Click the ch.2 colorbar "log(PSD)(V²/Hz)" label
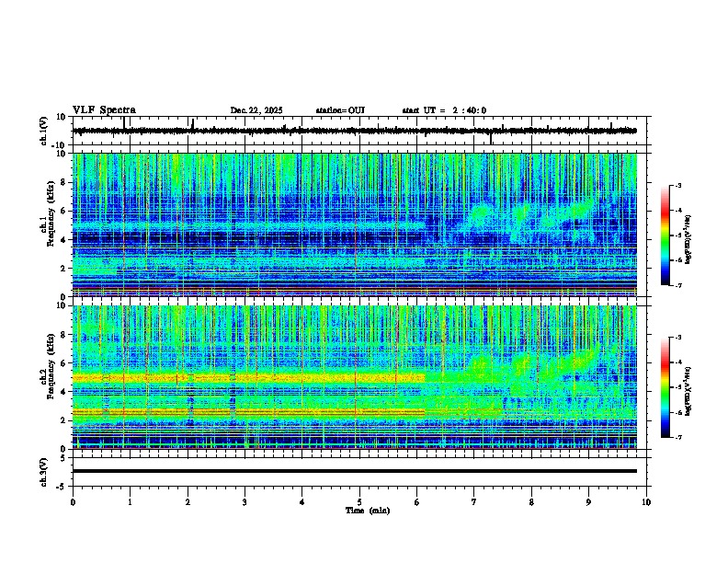 pos(688,391)
